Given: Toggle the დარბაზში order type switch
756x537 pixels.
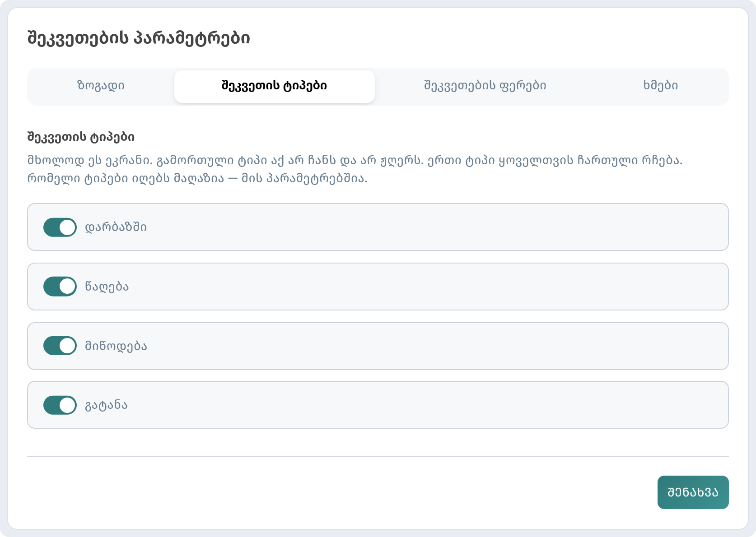Looking at the screenshot, I should (x=60, y=227).
